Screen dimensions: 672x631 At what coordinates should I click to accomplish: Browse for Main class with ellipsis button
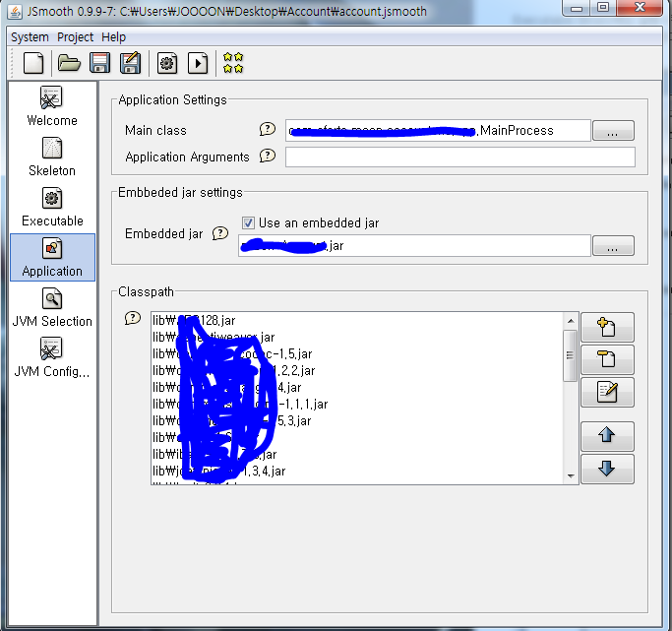pos(613,131)
